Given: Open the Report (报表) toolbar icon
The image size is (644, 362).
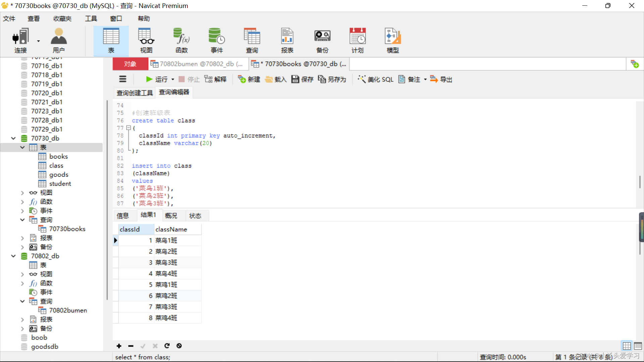Looking at the screenshot, I should point(287,41).
